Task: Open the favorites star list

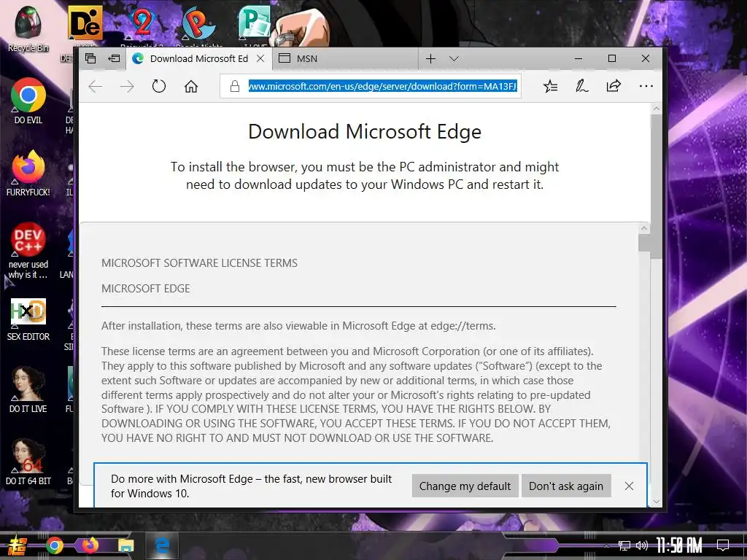Action: coord(550,86)
